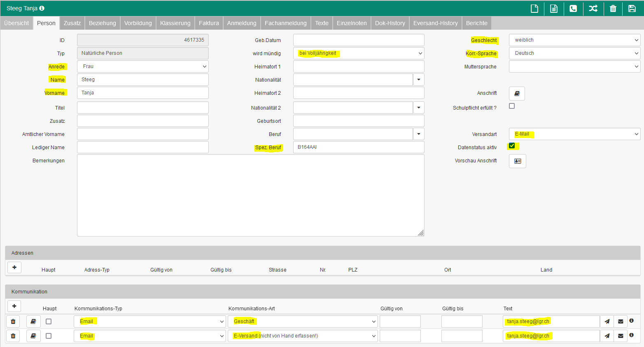The image size is (644, 347).
Task: Open the Fachanmeldung tab
Action: 286,23
